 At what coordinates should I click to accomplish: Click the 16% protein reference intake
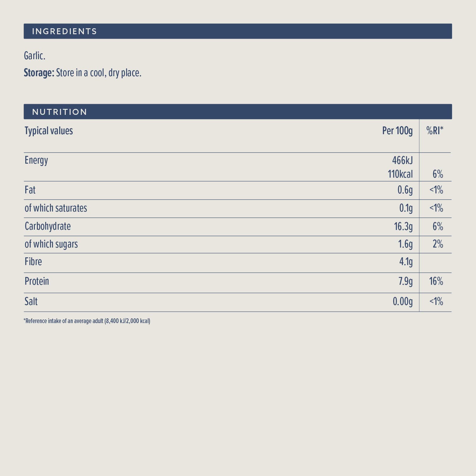click(436, 281)
